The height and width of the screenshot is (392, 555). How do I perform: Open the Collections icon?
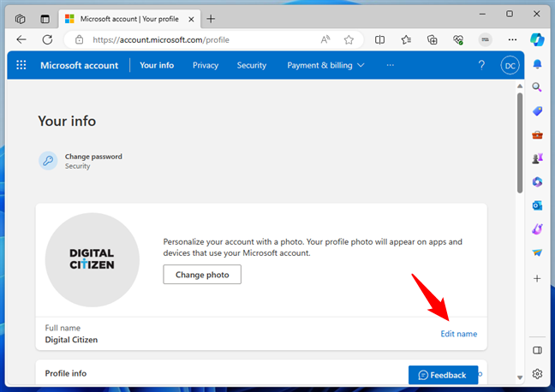click(x=433, y=39)
